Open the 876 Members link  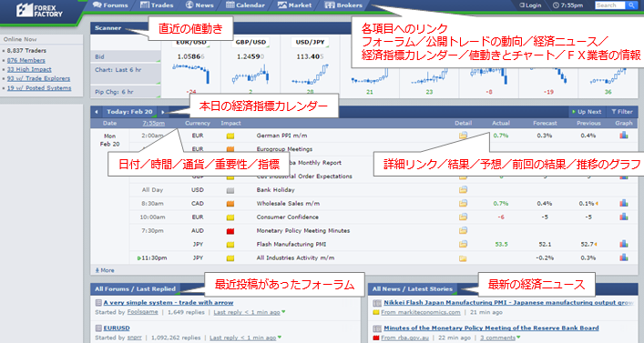click(x=26, y=60)
